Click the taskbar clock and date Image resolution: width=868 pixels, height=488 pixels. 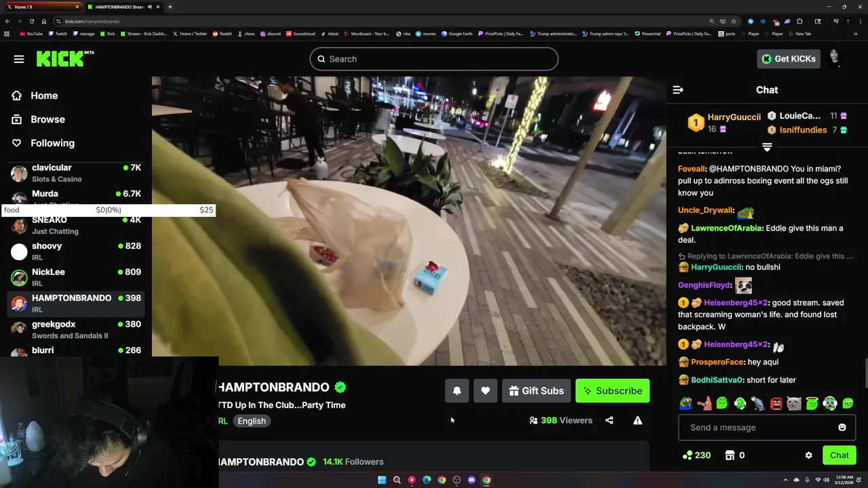click(x=845, y=480)
